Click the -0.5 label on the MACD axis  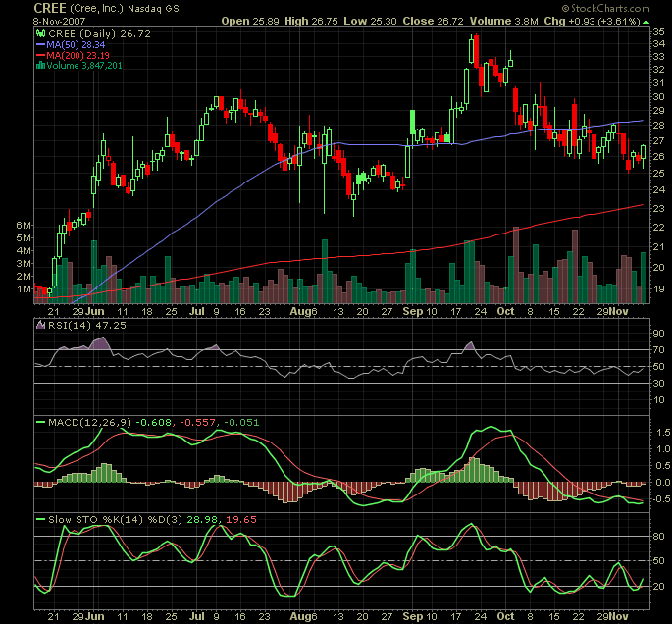(661, 499)
